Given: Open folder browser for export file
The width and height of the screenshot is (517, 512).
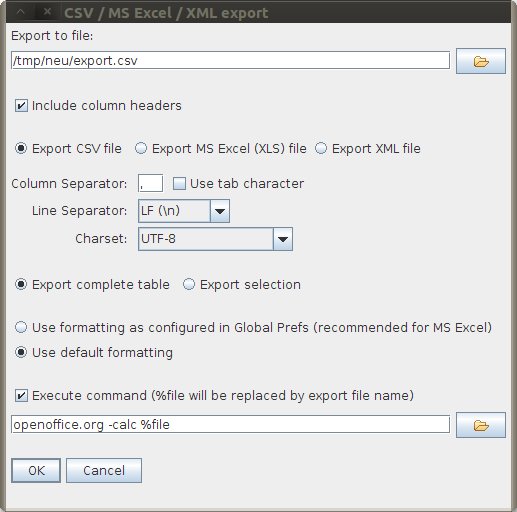Looking at the screenshot, I should pos(480,61).
